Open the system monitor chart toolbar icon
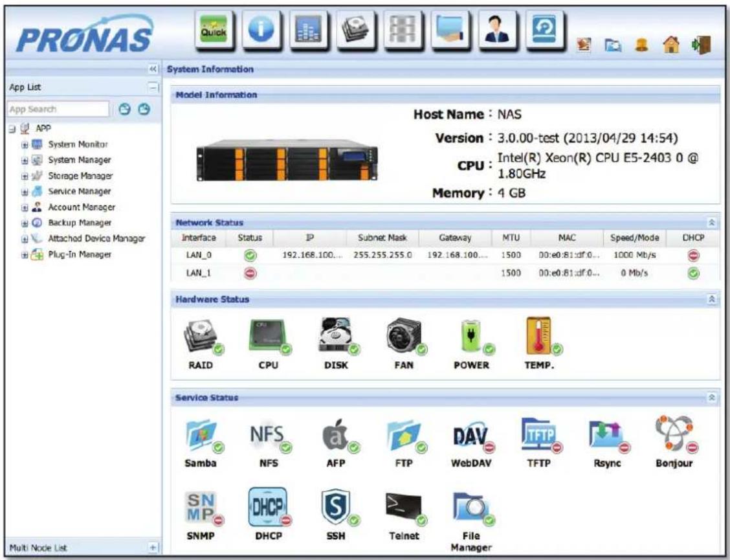 tap(309, 30)
